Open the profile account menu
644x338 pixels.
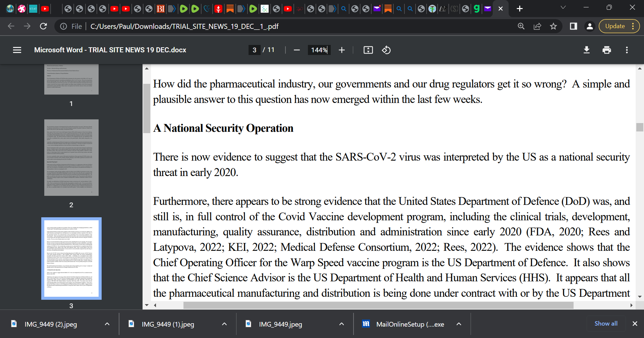[x=590, y=26]
